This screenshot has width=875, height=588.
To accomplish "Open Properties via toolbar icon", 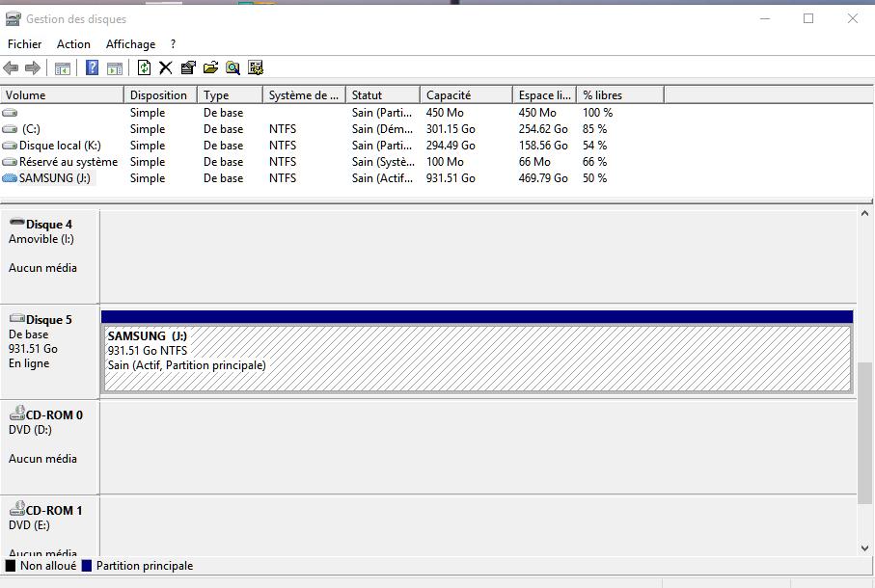I will coord(188,67).
